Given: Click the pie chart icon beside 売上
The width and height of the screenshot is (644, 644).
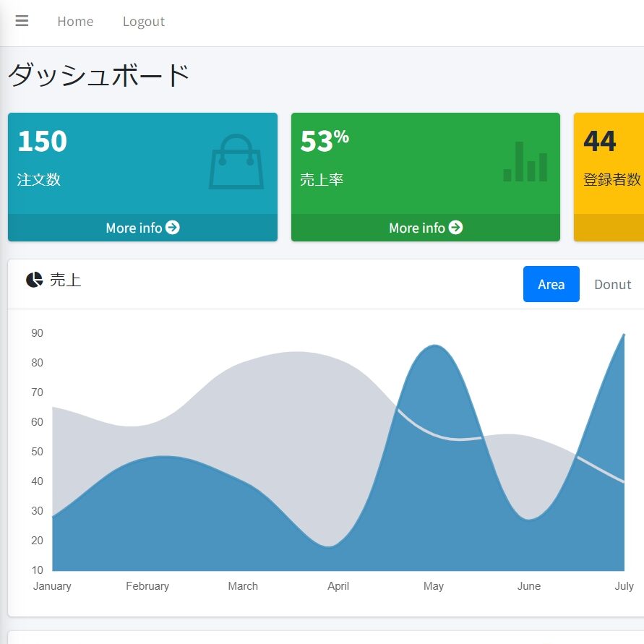Looking at the screenshot, I should (x=34, y=280).
